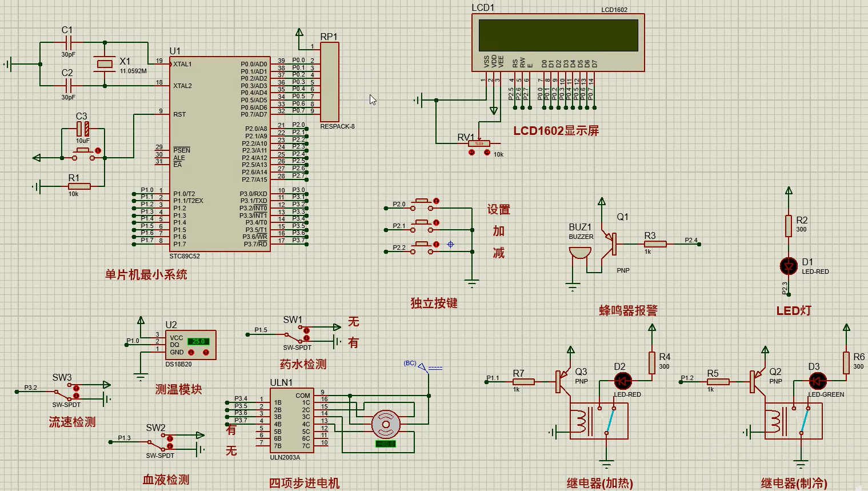Image resolution: width=868 pixels, height=491 pixels.
Task: Toggle the SW3 flow-rate switch lower actuator
Action: pos(76,396)
